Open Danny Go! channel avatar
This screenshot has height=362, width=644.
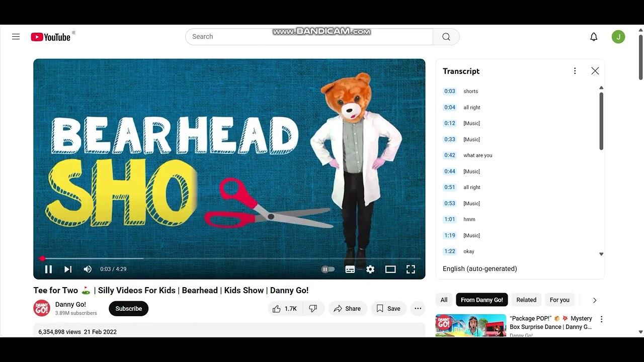[x=42, y=308]
